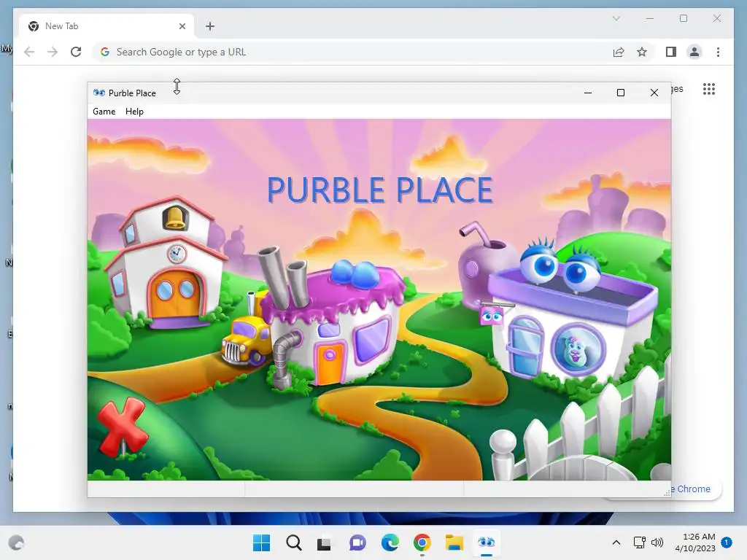Select the New Tab tab in Chrome
The width and height of the screenshot is (747, 560).
[x=107, y=26]
